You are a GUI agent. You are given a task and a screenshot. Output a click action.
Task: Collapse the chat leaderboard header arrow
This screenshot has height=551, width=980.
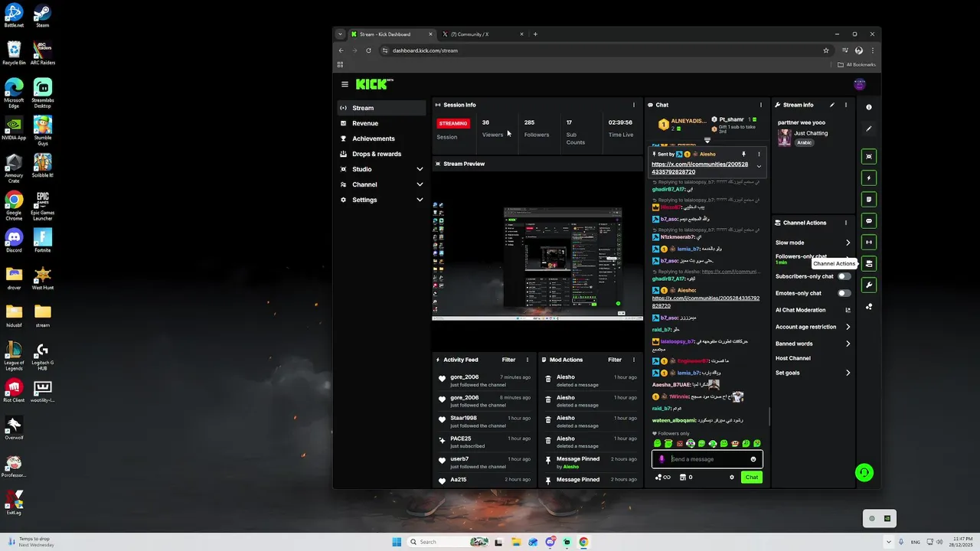707,140
